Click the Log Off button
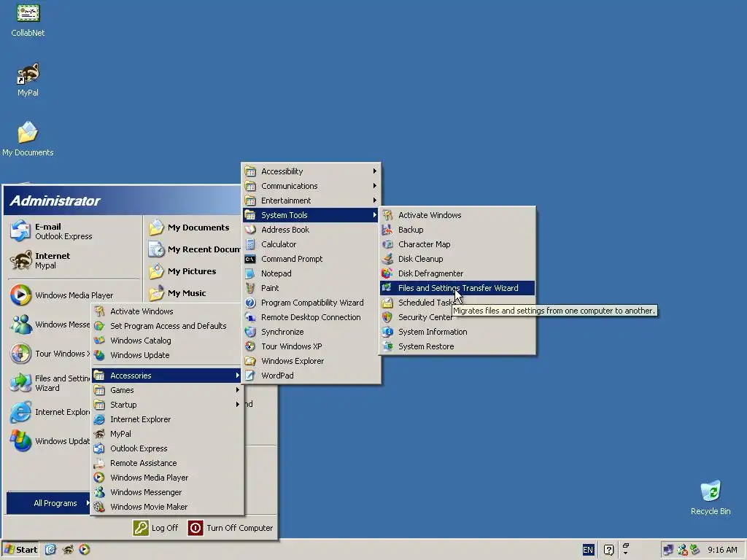The width and height of the screenshot is (747, 560). [x=156, y=528]
